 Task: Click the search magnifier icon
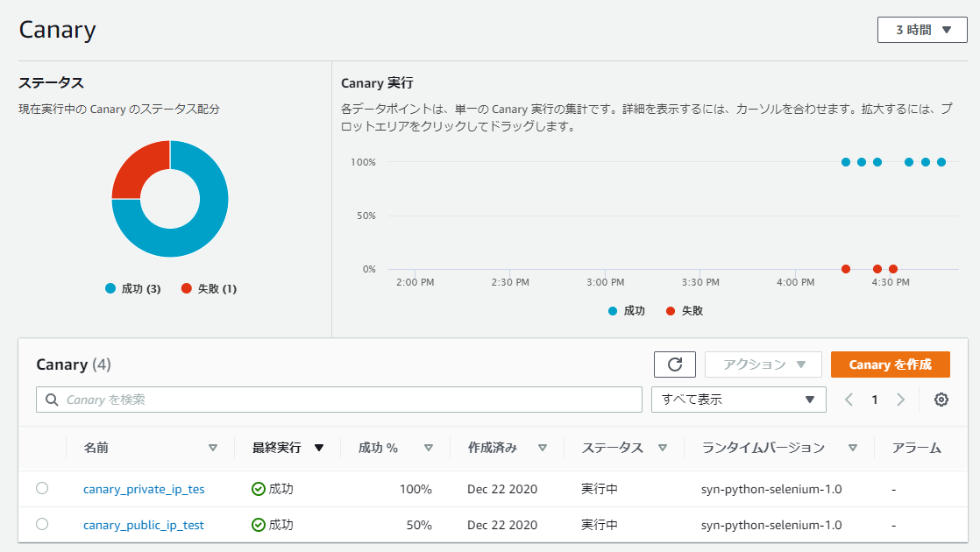tap(53, 400)
